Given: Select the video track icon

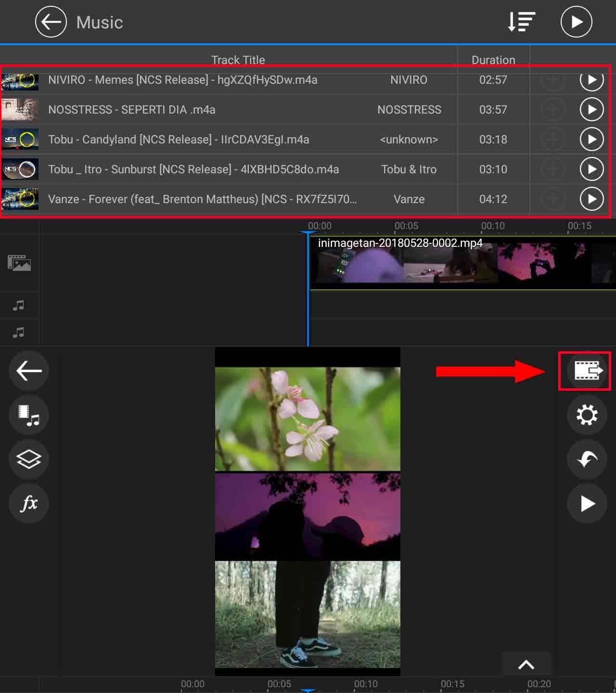Looking at the screenshot, I should 19,263.
